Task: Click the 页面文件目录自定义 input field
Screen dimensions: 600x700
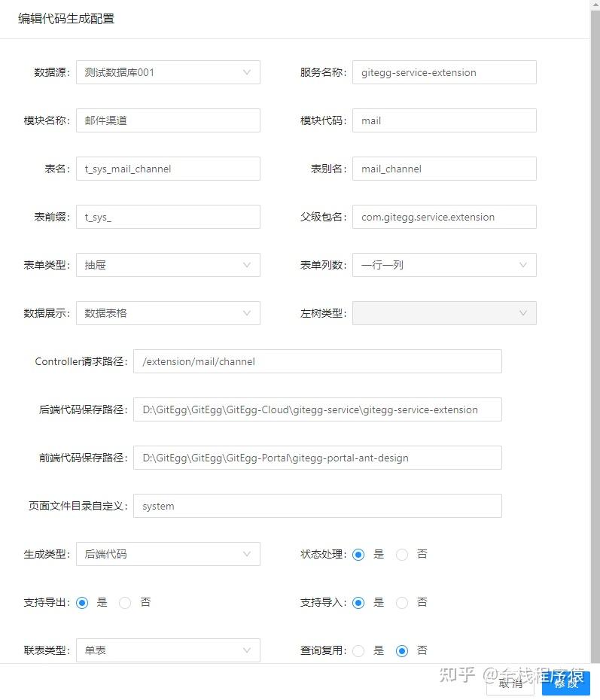Action: [318, 506]
